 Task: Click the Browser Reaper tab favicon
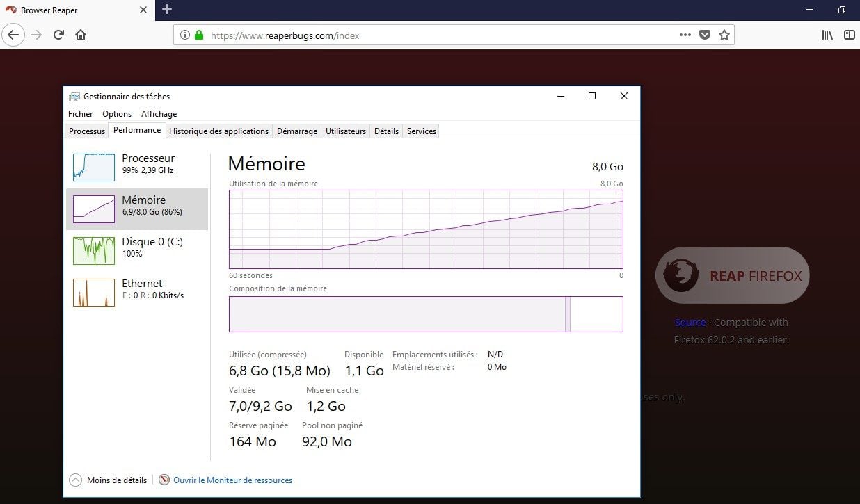click(x=11, y=10)
